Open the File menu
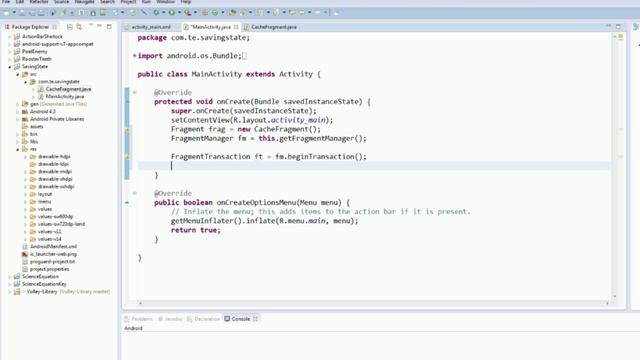This screenshot has height=360, width=640. [x=6, y=2]
